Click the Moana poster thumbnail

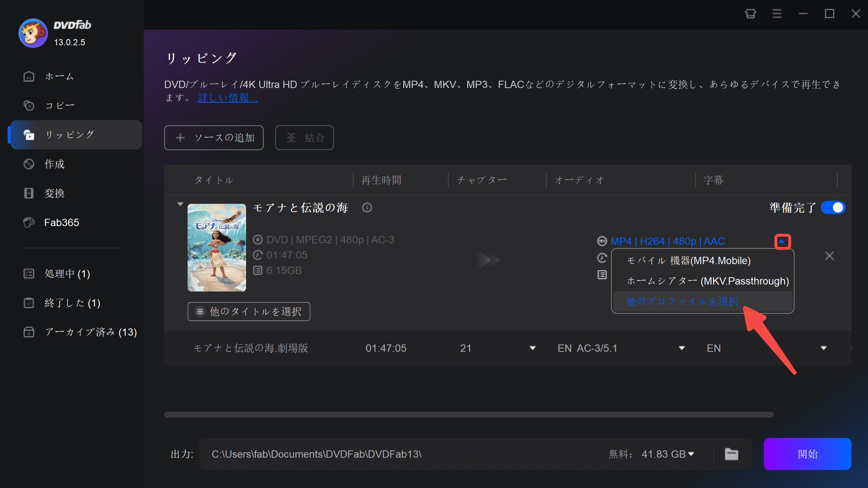click(x=217, y=248)
